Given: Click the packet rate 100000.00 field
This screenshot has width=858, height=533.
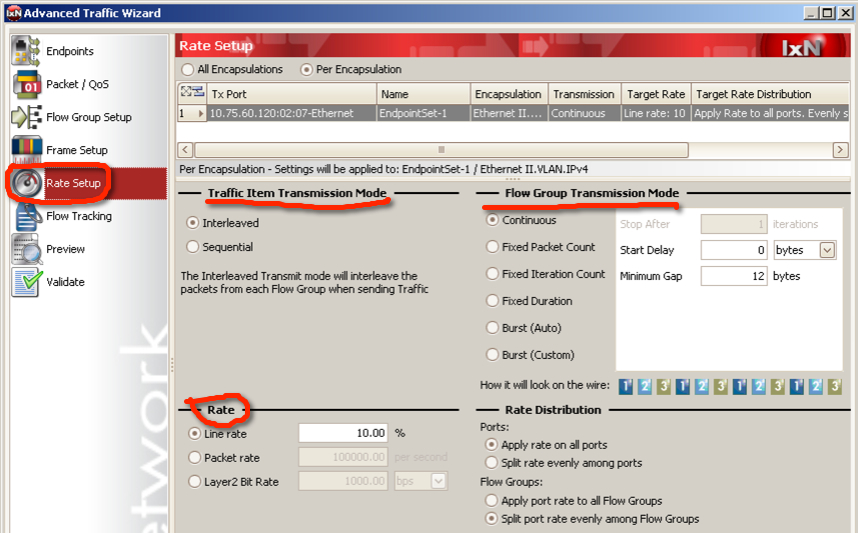Looking at the screenshot, I should point(343,457).
